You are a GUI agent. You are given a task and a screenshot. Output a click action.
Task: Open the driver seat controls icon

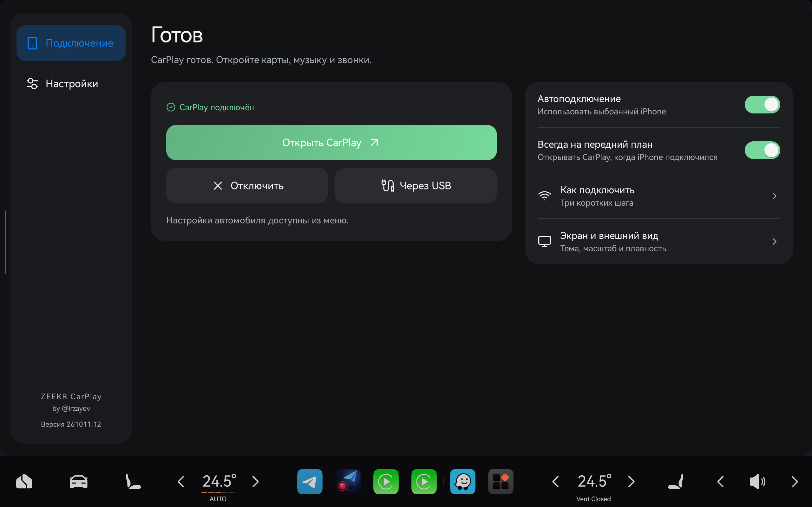coord(133,482)
